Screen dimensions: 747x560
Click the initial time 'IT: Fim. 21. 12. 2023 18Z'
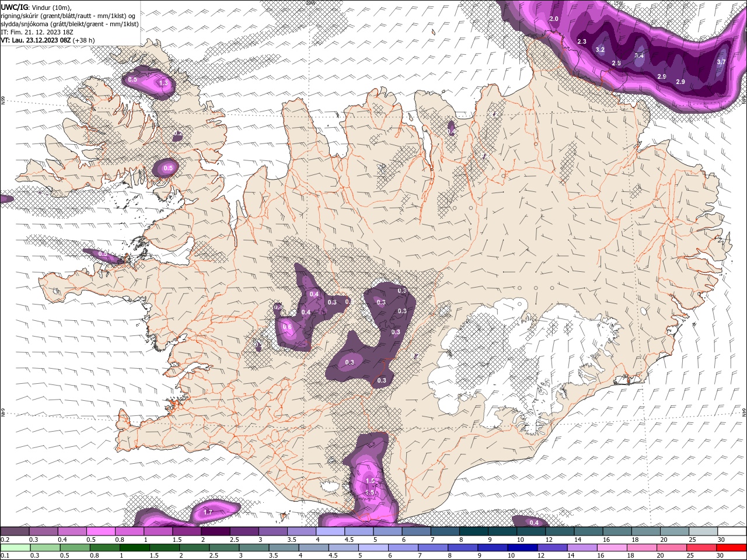coord(37,32)
